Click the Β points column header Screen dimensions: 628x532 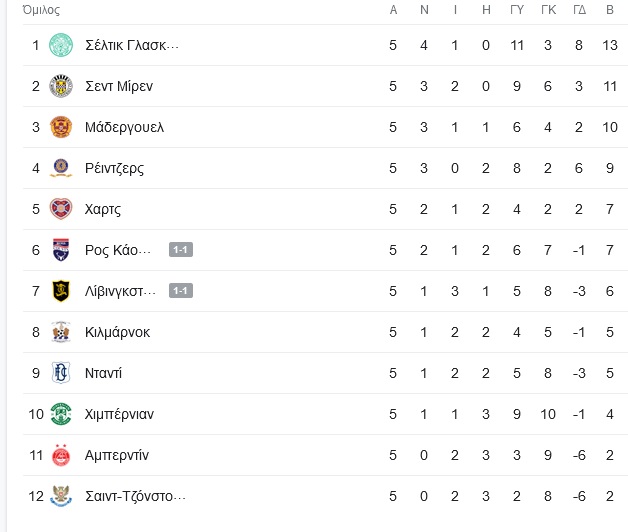(610, 10)
